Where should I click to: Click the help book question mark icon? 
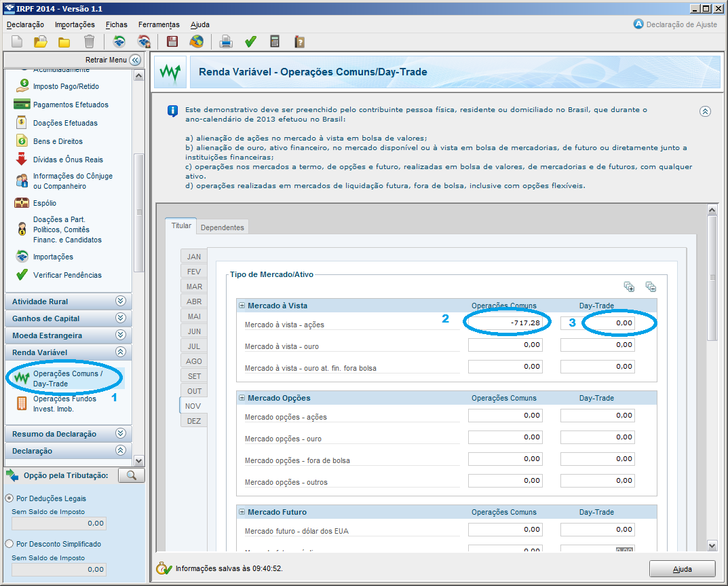click(x=299, y=42)
